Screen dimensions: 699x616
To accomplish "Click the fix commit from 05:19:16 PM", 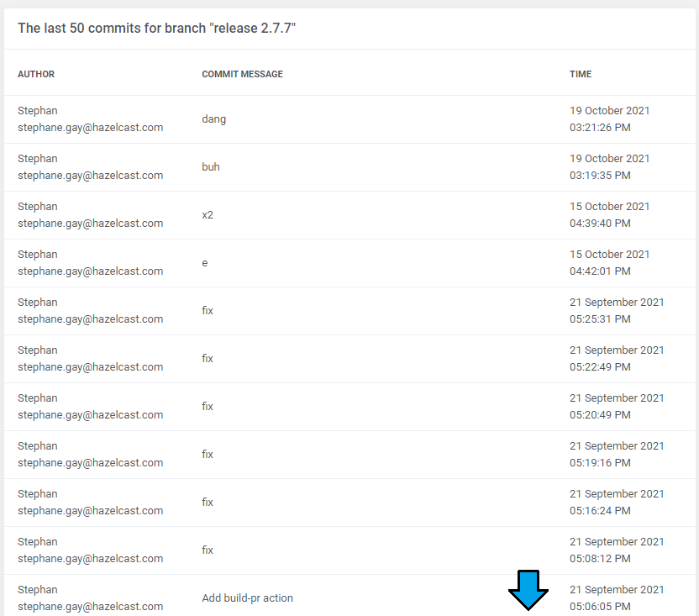I will pyautogui.click(x=208, y=454).
